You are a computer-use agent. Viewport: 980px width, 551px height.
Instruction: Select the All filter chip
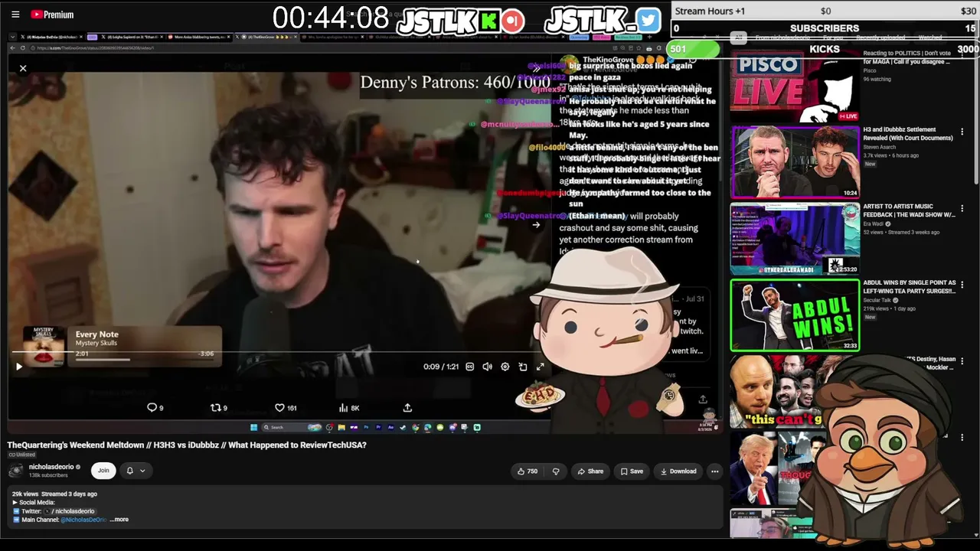pyautogui.click(x=738, y=37)
